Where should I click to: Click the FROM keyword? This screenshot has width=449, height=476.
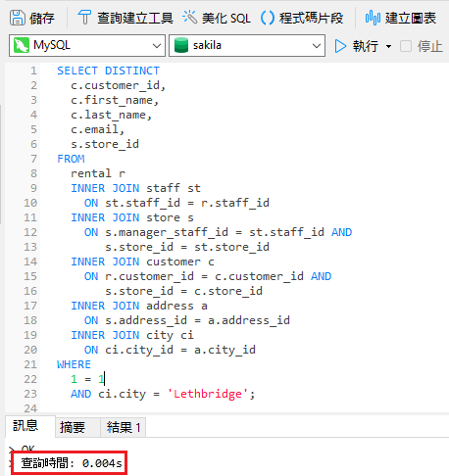(71, 159)
